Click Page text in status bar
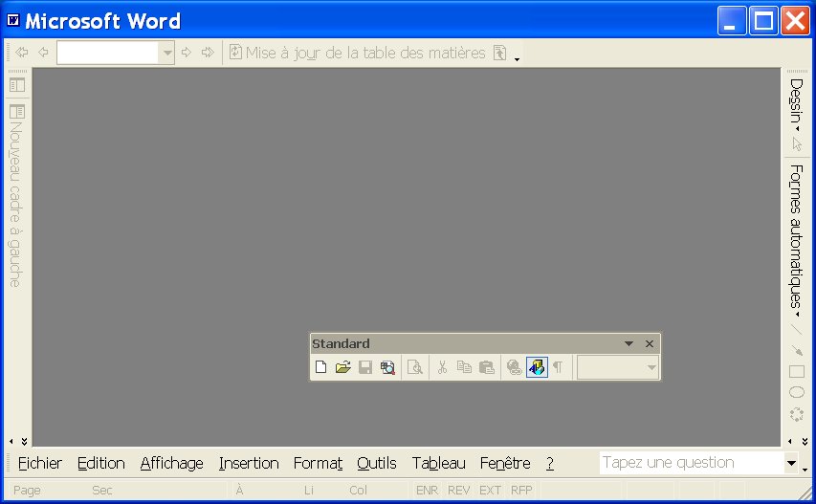 [x=27, y=490]
